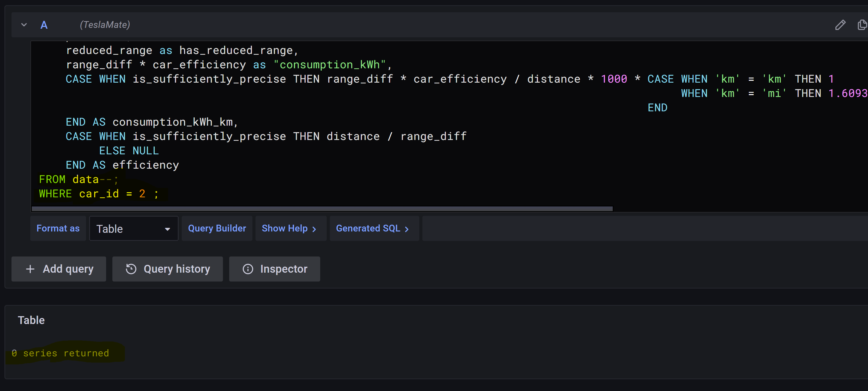Click the history clock icon

point(131,269)
